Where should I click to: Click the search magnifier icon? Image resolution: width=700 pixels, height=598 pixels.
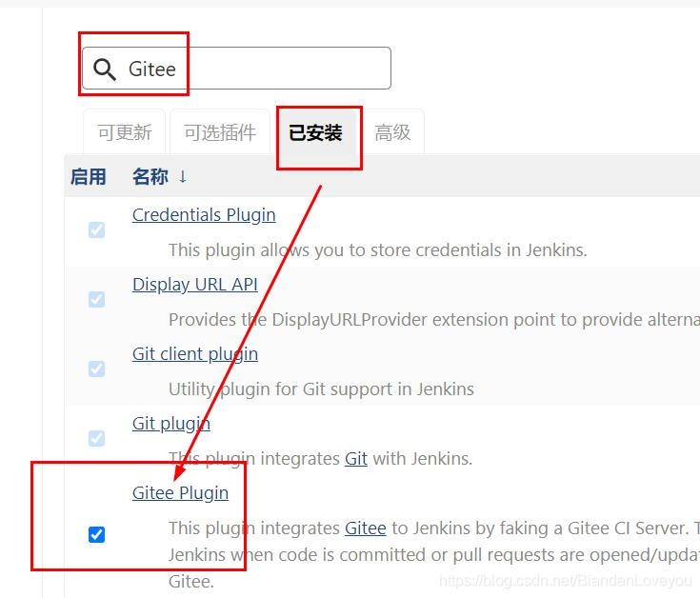click(x=105, y=70)
